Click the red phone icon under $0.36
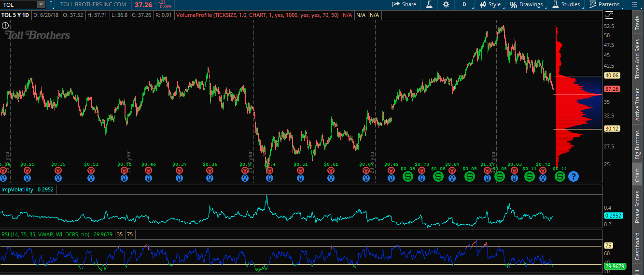Viewport: 644px width, 275px height. (x=210, y=170)
